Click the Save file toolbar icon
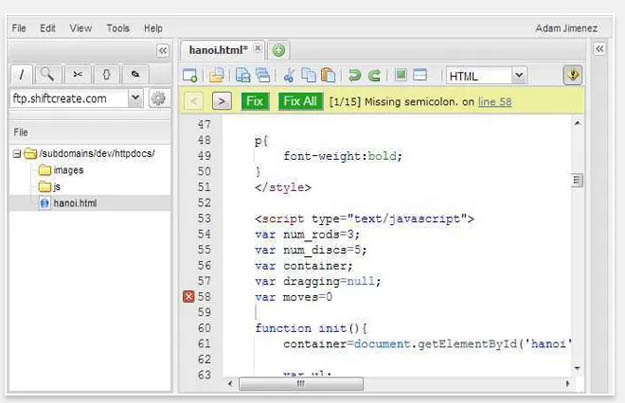 click(x=243, y=75)
